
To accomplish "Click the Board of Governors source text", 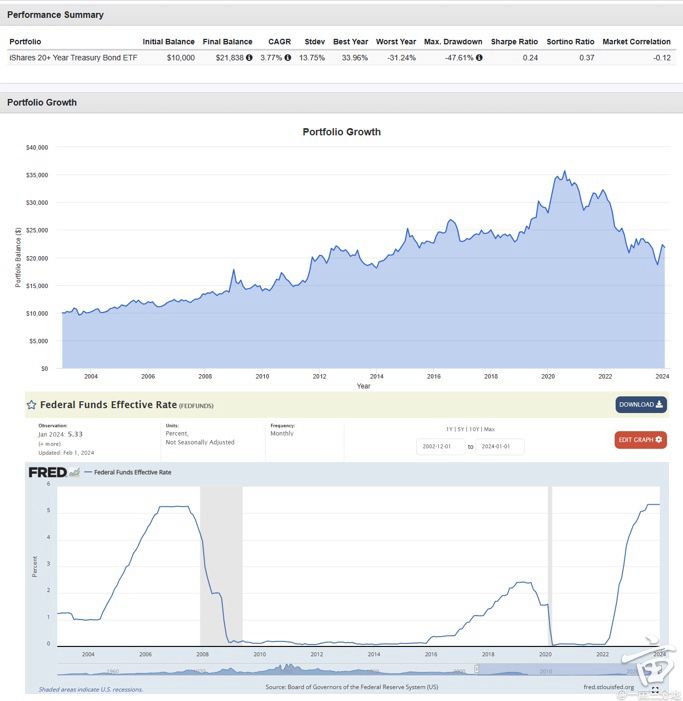I will (352, 687).
